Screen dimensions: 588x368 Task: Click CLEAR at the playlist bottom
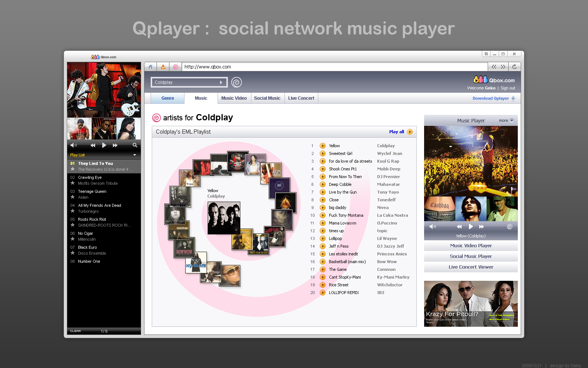(x=75, y=331)
